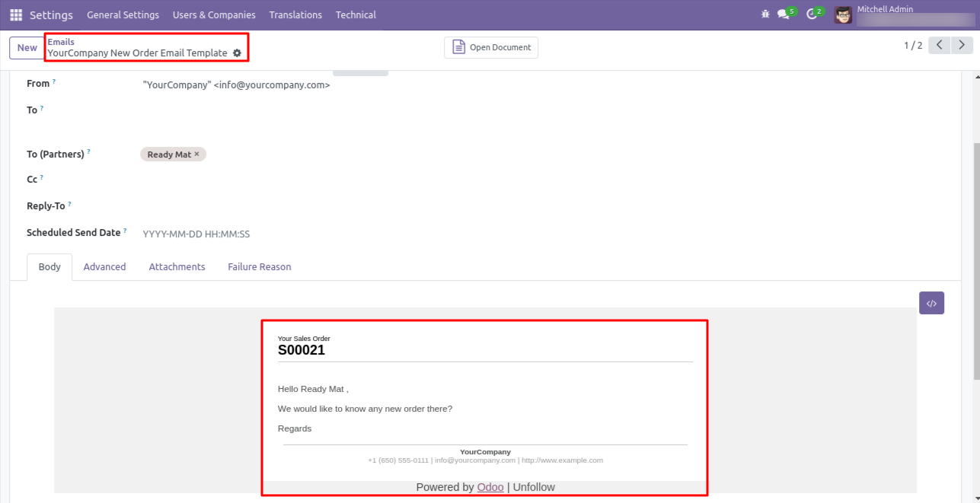Click 'Hello Ready Mat ,' text
The height and width of the screenshot is (503, 980).
313,389
